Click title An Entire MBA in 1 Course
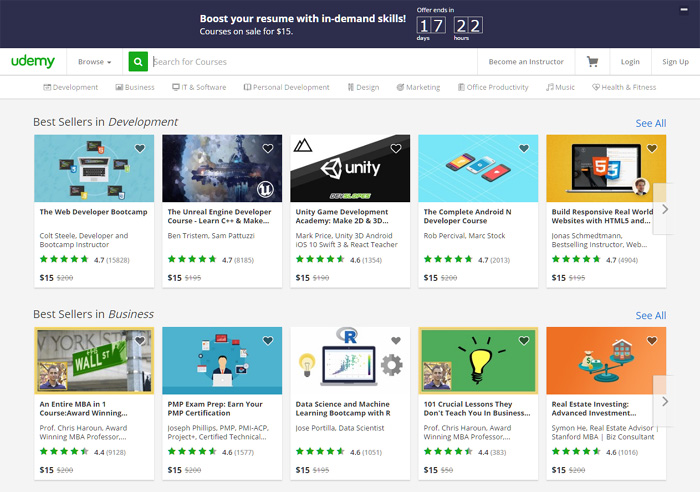The height and width of the screenshot is (492, 700). [83, 409]
